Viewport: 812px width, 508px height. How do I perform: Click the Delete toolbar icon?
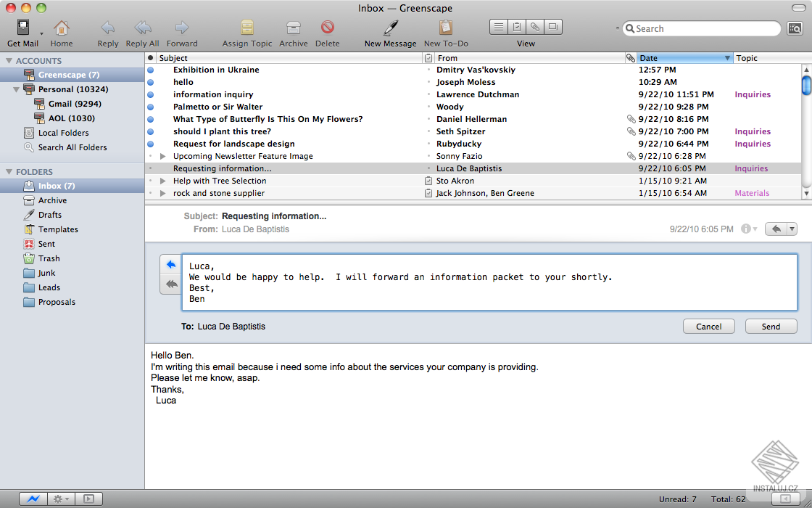pyautogui.click(x=327, y=27)
